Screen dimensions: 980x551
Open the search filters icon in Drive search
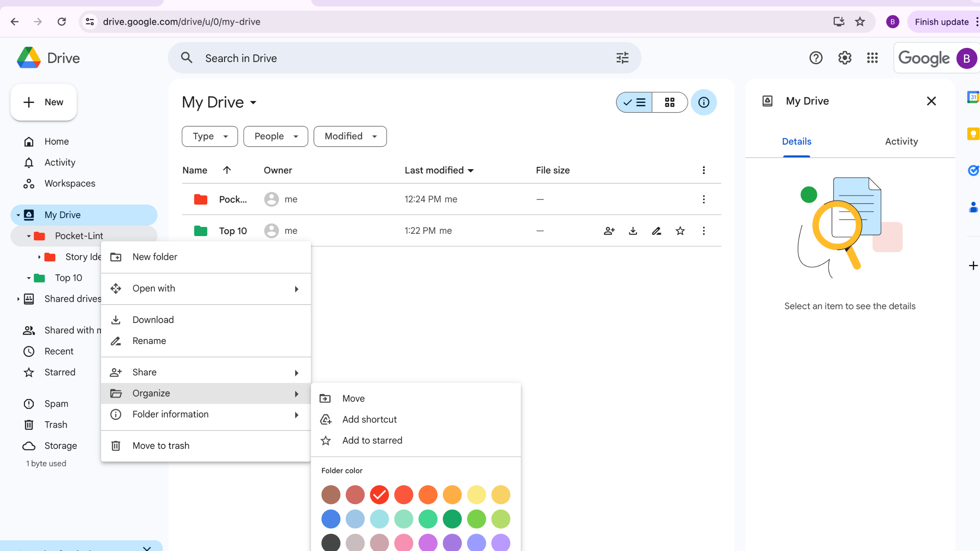point(622,58)
